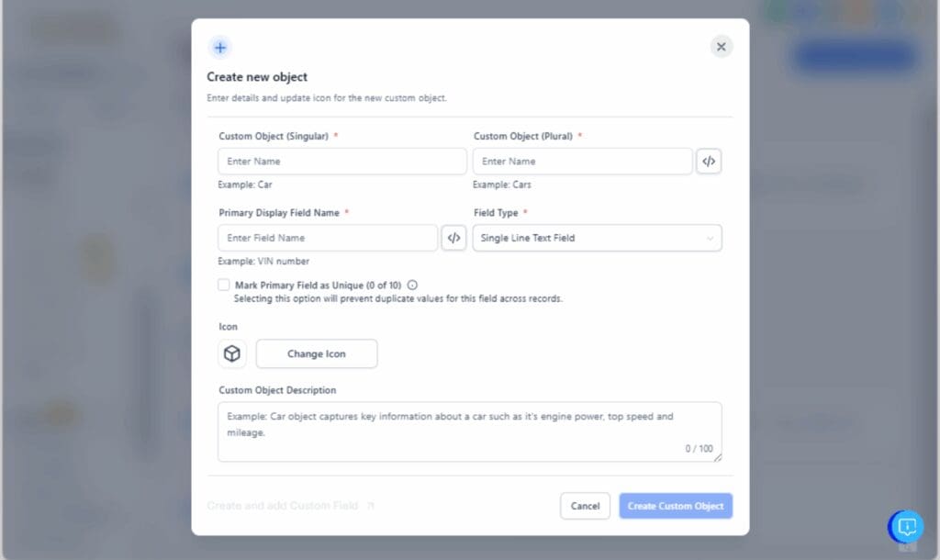This screenshot has height=560, width=940.
Task: Click Create Custom Object
Action: 676,505
